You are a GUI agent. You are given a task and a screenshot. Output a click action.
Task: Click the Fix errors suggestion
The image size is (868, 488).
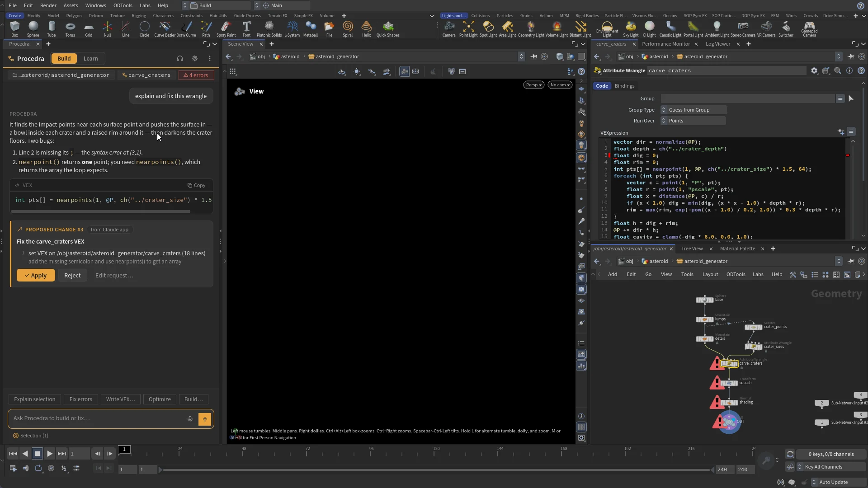point(80,399)
